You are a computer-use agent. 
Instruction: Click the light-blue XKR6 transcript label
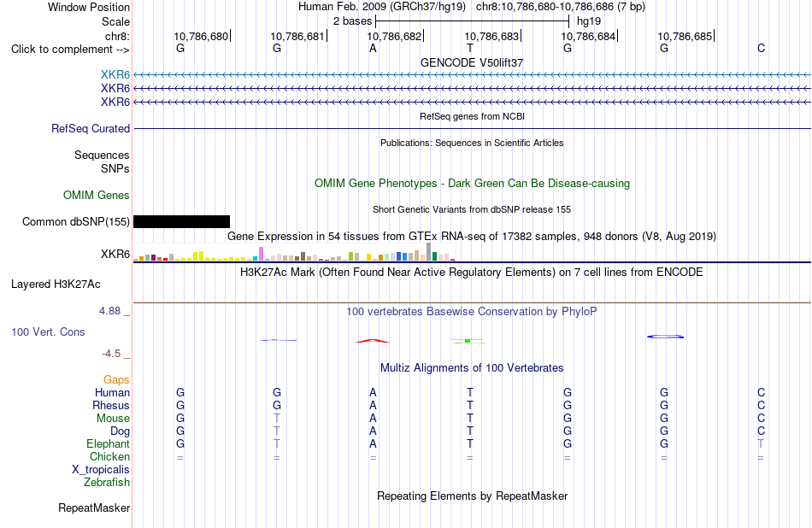[x=115, y=75]
